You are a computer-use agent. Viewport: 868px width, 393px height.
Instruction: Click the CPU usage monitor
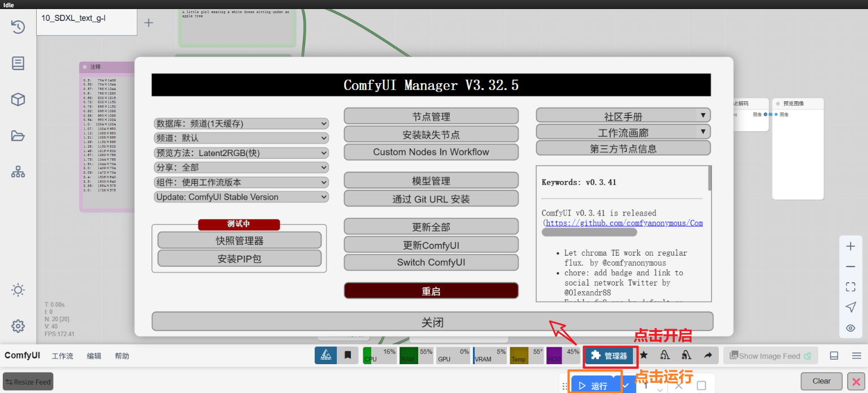(x=379, y=355)
